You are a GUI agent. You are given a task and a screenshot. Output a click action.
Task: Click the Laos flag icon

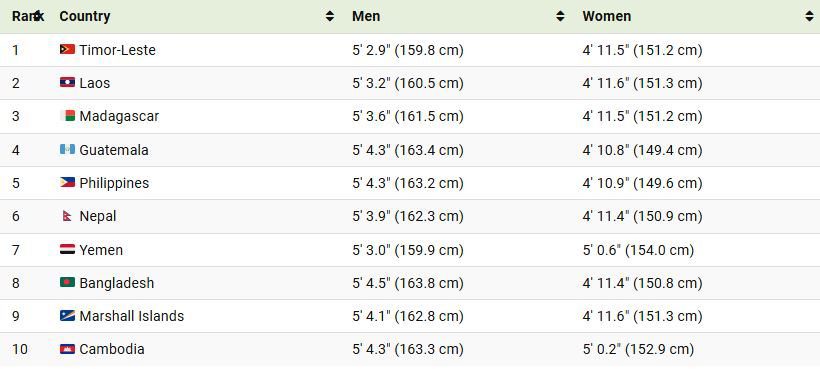[67, 83]
